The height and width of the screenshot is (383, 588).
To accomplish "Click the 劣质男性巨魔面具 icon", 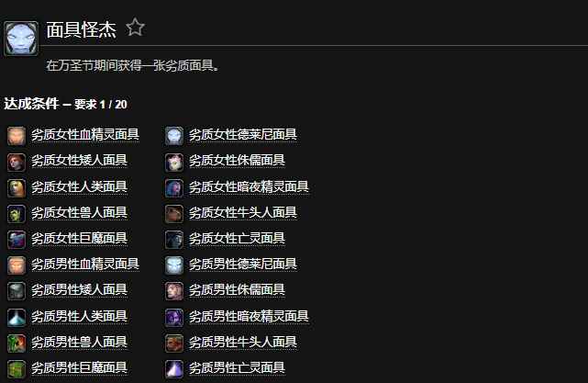I will 17,369.
